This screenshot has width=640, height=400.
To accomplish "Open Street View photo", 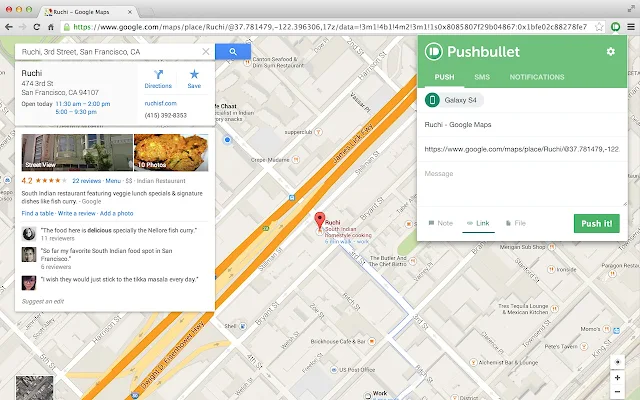I will 77,152.
